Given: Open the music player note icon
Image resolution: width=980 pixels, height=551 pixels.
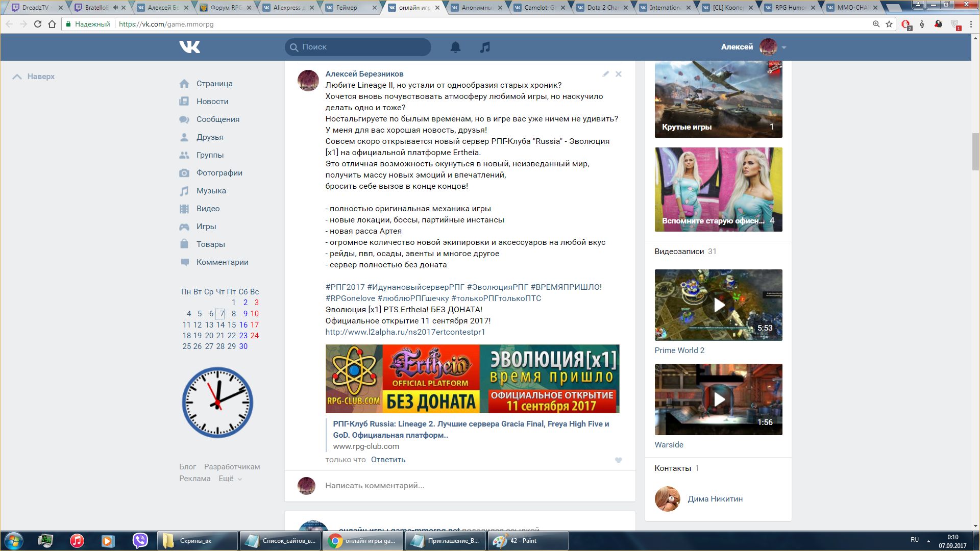Looking at the screenshot, I should [x=485, y=47].
